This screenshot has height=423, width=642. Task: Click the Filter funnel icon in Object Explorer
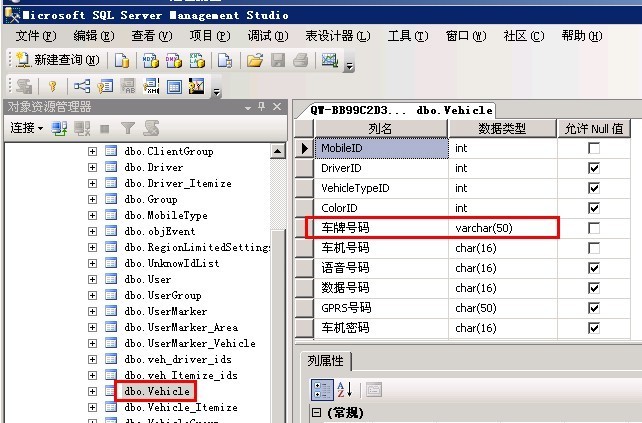coord(128,128)
